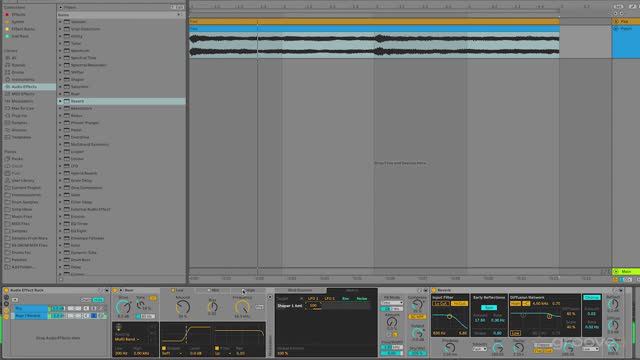Image resolution: width=640 pixels, height=360 pixels.
Task: Open the Templates category in sidebar
Action: 21,138
